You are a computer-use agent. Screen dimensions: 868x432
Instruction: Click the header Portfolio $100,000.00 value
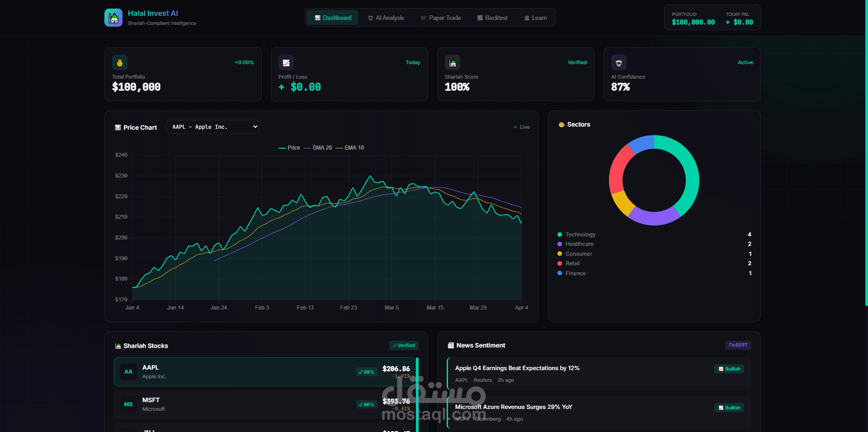point(693,22)
